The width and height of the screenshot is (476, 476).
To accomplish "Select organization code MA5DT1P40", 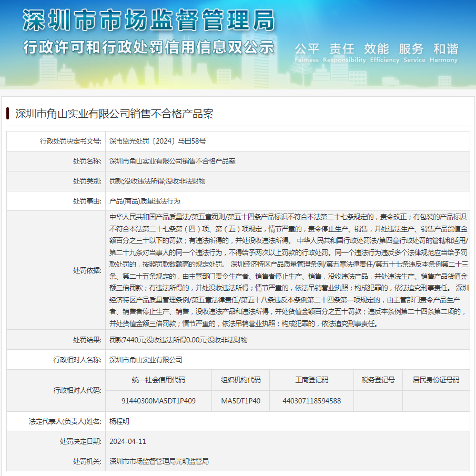I will tap(241, 401).
